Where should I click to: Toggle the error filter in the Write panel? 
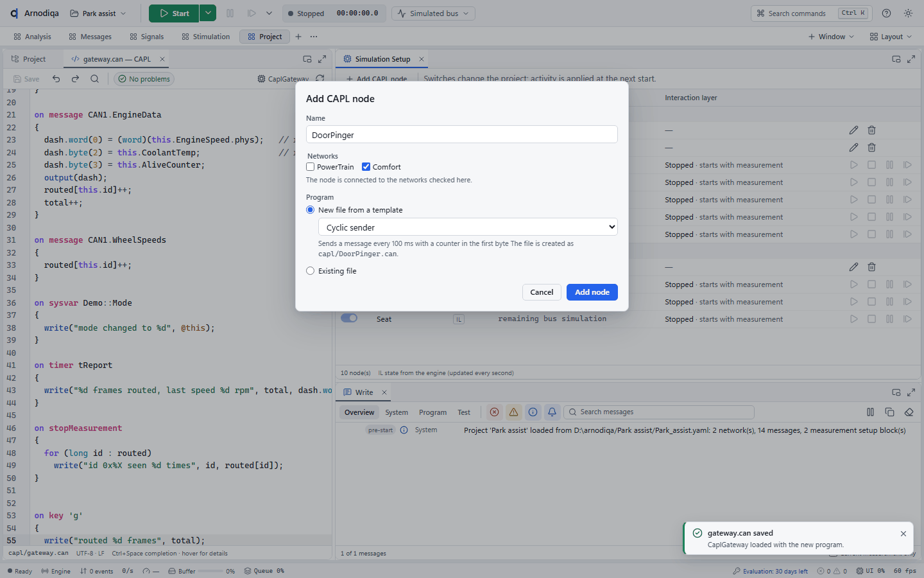point(494,412)
